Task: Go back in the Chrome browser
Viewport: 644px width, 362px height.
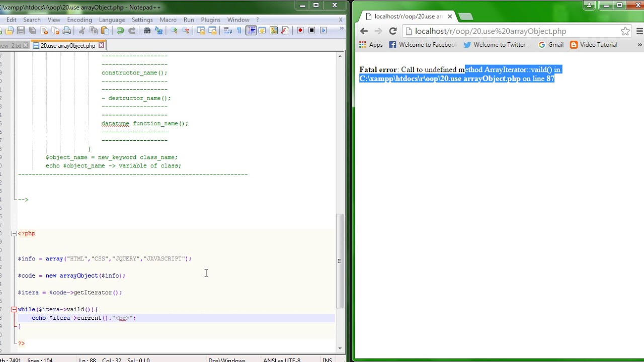Action: tap(364, 31)
